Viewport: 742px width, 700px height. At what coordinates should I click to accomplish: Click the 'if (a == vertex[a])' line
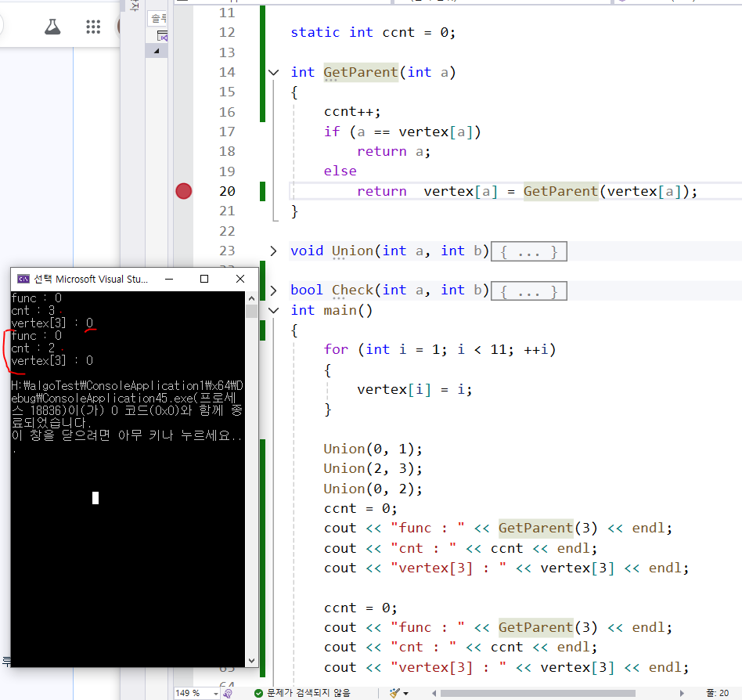point(402,132)
